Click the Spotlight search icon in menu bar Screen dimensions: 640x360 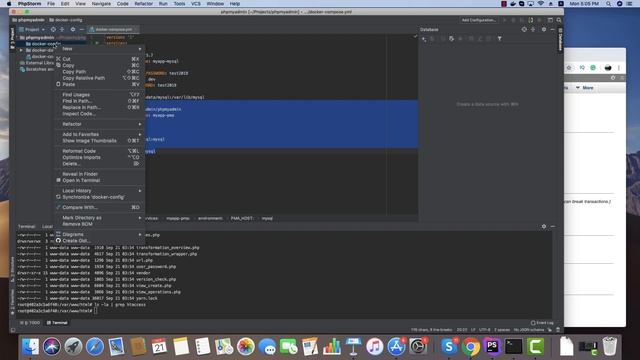pos(609,4)
